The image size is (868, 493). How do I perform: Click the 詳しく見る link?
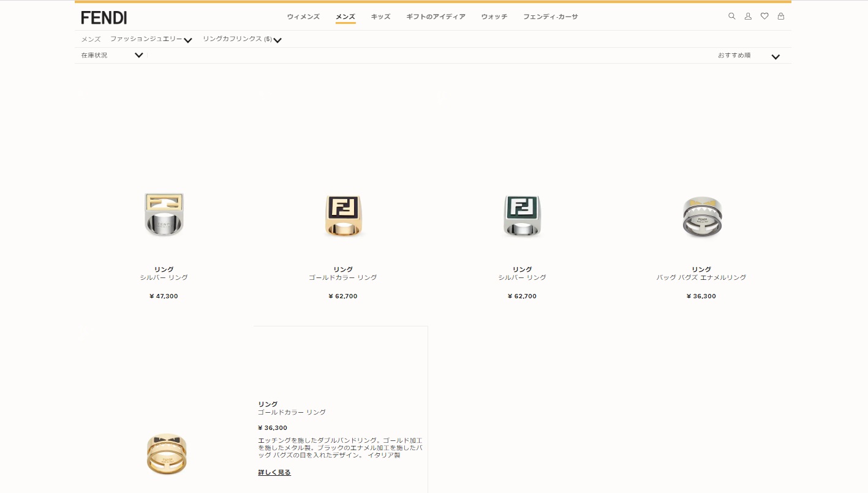[274, 472]
